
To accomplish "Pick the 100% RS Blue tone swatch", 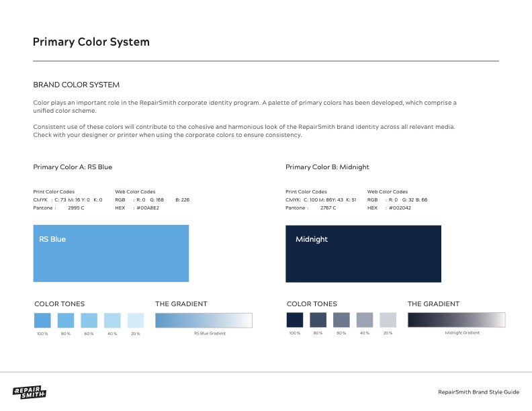I will (42, 320).
